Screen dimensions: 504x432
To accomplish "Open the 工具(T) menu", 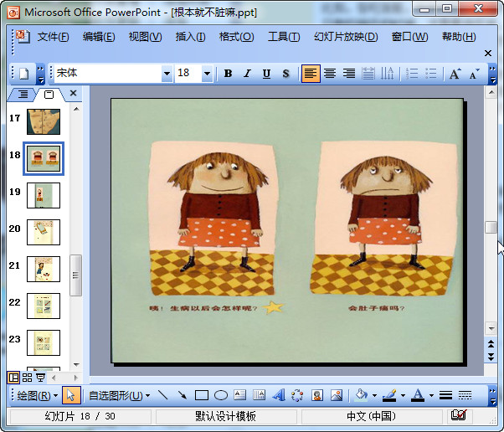I will coord(284,37).
